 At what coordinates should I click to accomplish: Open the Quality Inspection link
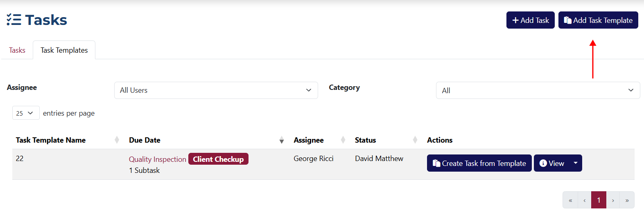click(157, 159)
